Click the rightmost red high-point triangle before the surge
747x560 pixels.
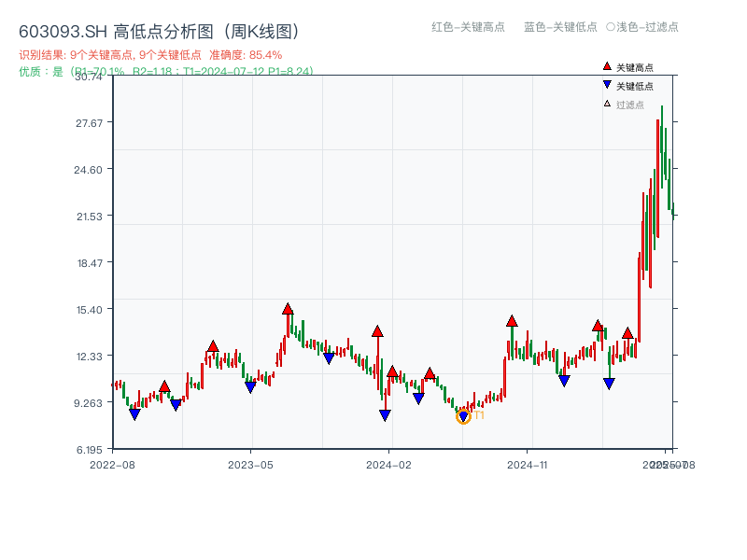(x=626, y=332)
